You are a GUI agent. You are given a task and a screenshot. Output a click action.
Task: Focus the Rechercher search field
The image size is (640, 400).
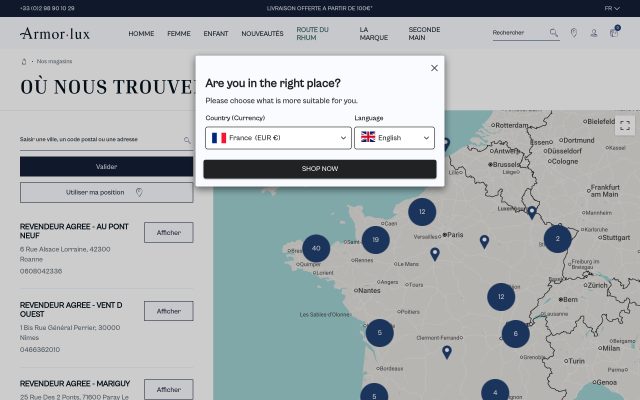(519, 33)
